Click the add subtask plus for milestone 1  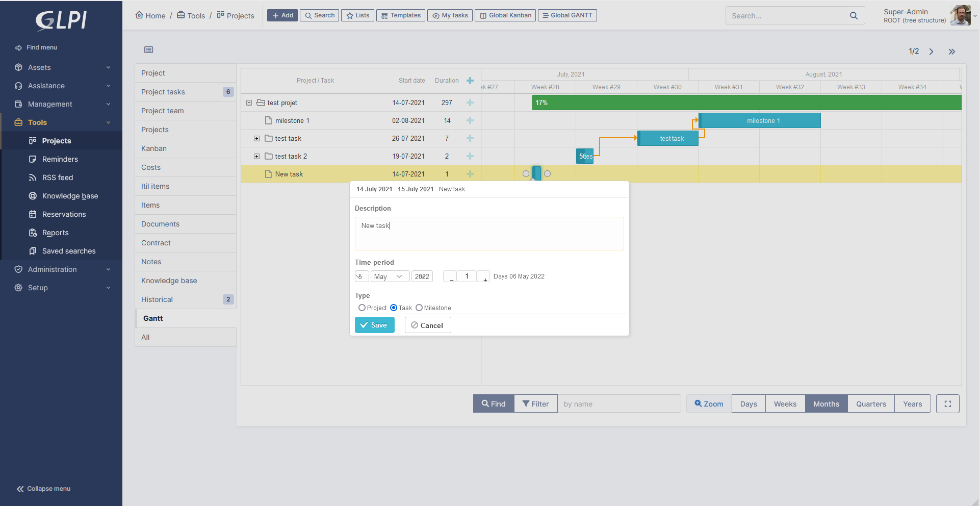pyautogui.click(x=470, y=121)
